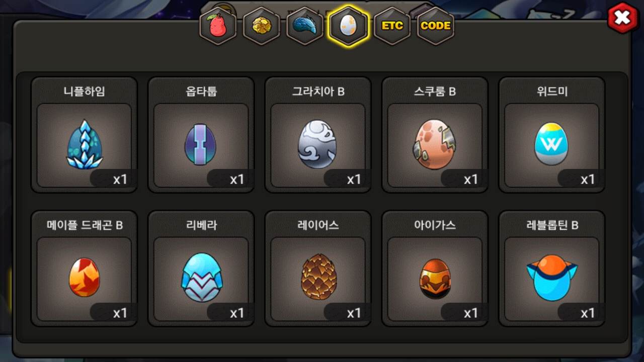Select the highlighted egg tab
This screenshot has width=644, height=362.
tap(348, 26)
